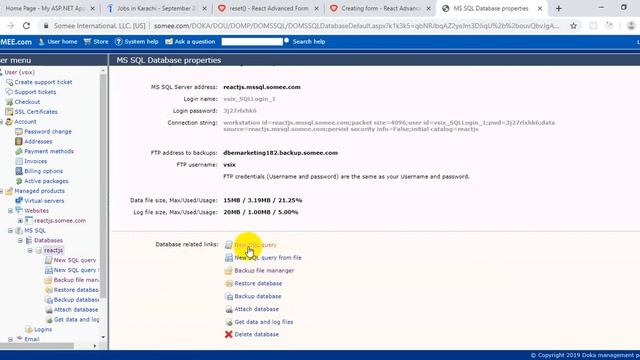Click the Addresses book icon in sidebar
Screen dimensions: 640x360
(x=19, y=141)
